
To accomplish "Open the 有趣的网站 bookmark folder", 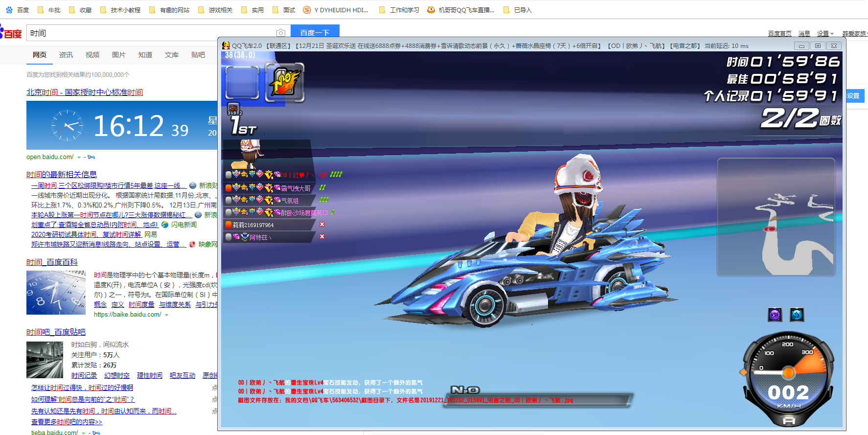I will click(169, 10).
